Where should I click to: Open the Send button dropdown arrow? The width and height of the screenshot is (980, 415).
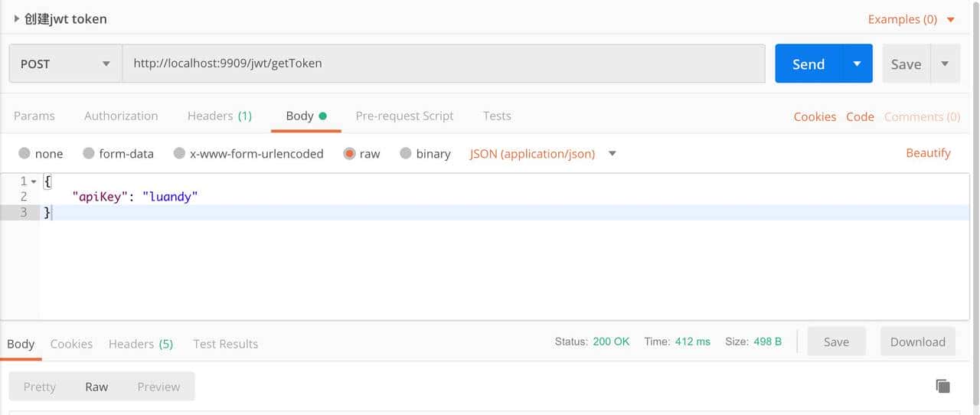tap(857, 64)
